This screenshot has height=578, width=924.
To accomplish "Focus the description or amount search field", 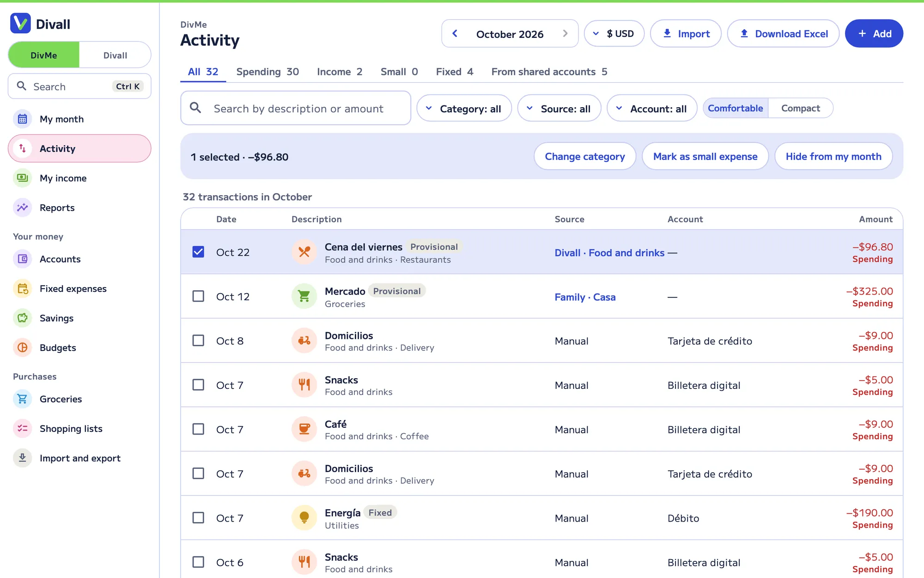I will pyautogui.click(x=296, y=108).
